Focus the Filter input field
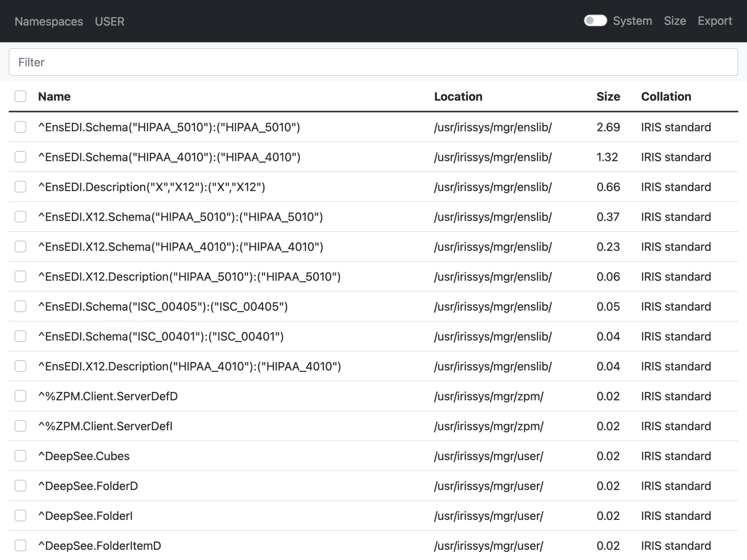 373,62
